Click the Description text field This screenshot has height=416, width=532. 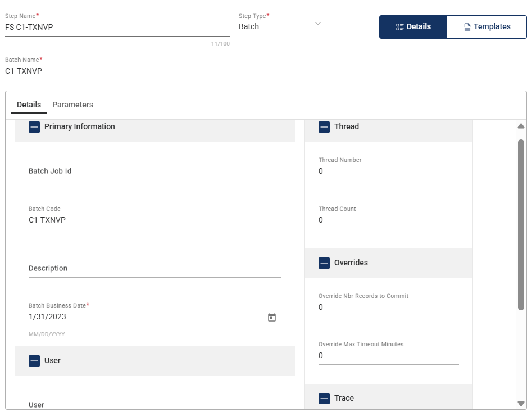154,268
